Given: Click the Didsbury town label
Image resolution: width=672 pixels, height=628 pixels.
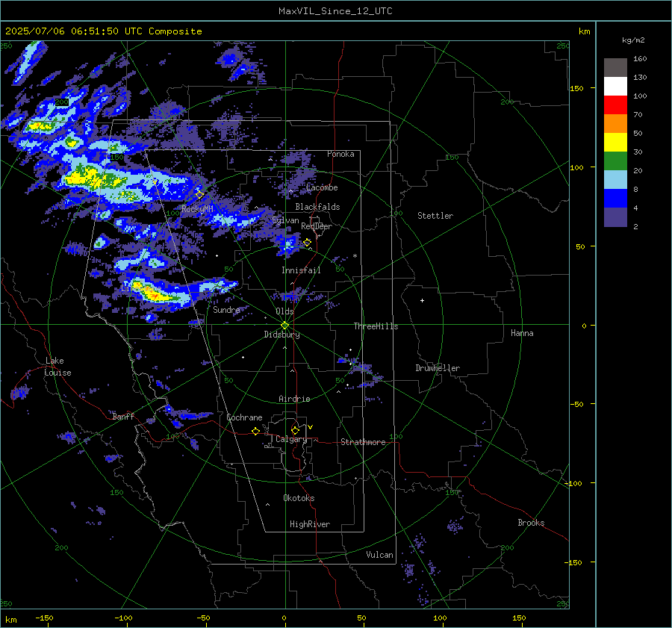Looking at the screenshot, I should click(x=281, y=335).
